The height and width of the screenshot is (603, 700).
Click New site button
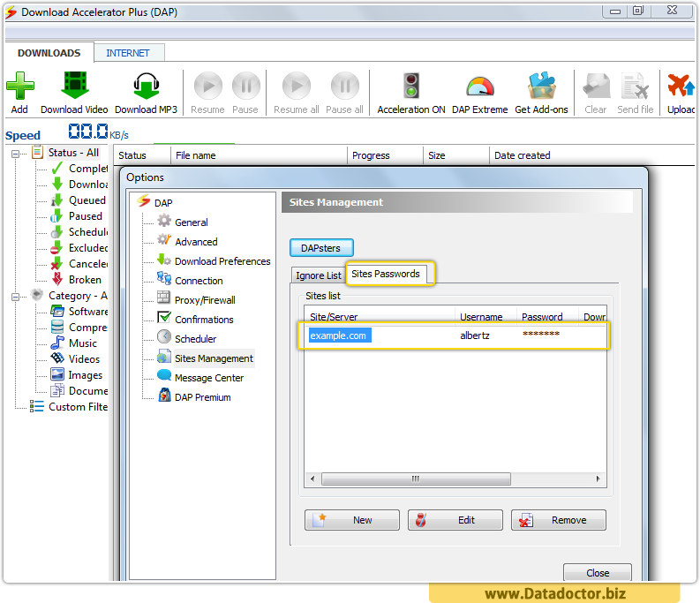point(352,520)
